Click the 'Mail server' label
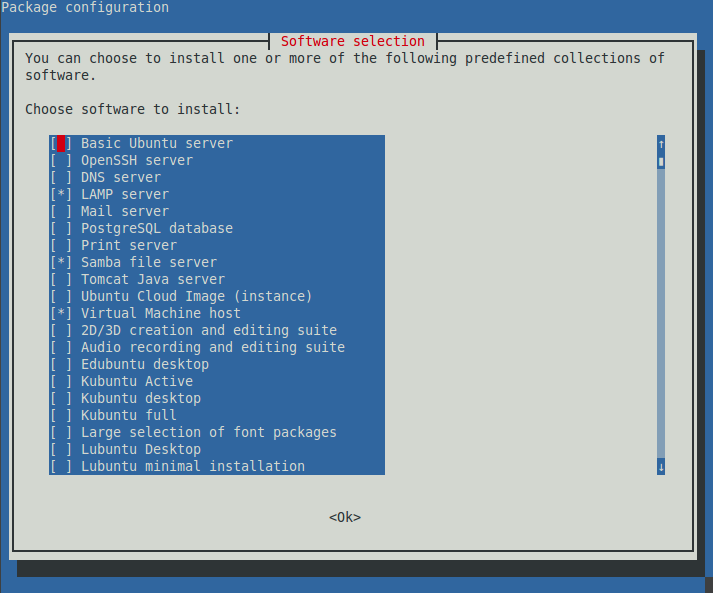 (x=125, y=211)
